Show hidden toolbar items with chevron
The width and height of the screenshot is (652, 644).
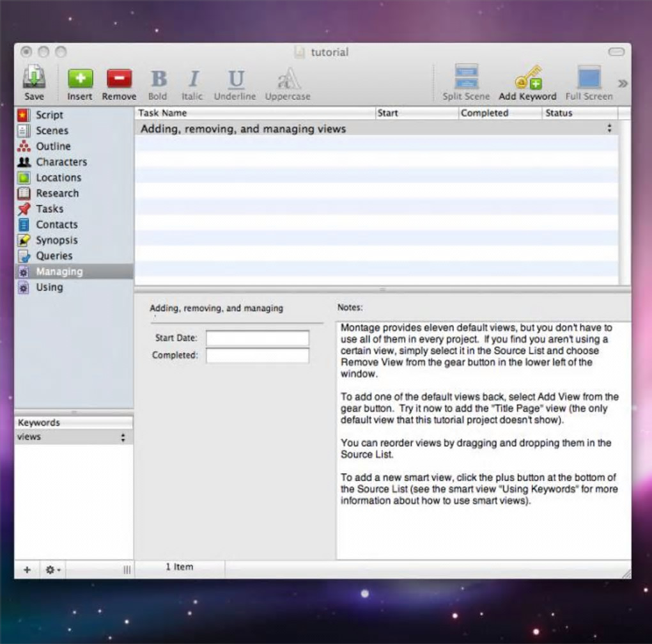coord(623,83)
